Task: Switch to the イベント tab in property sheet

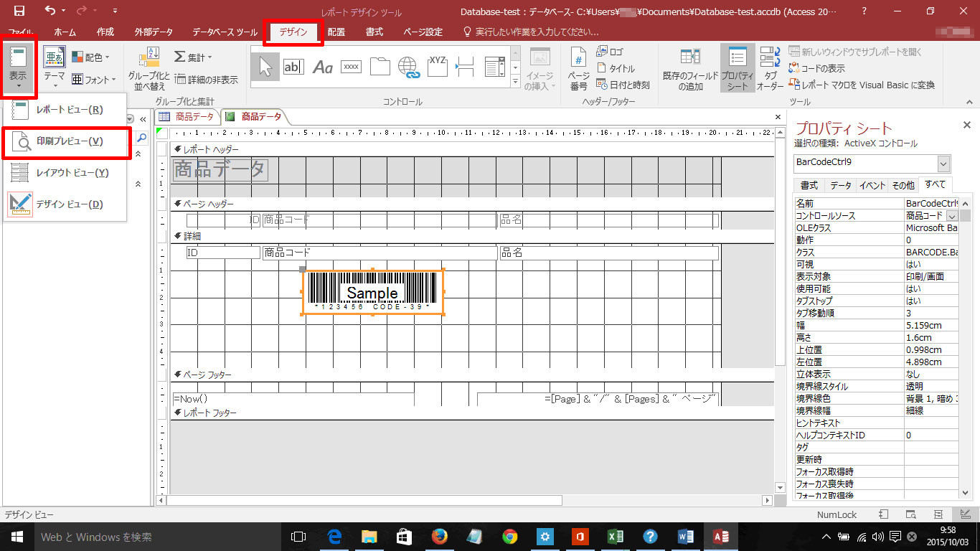Action: click(872, 186)
